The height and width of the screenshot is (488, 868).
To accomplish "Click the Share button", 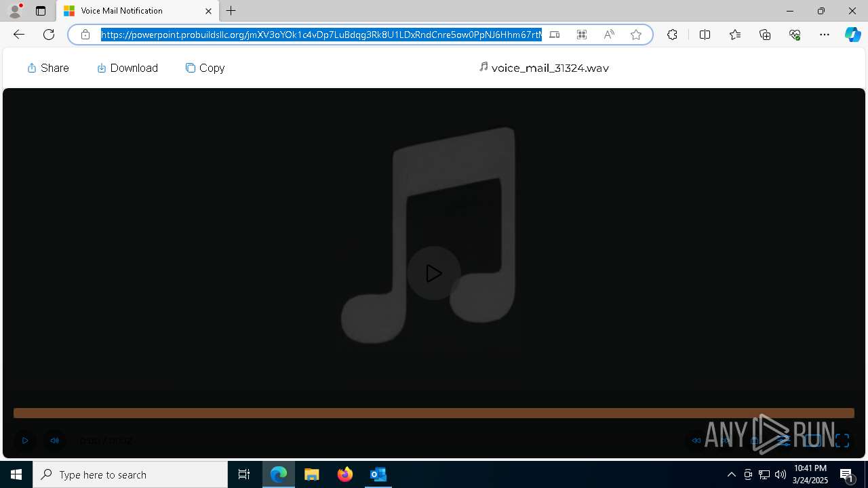I will point(48,68).
